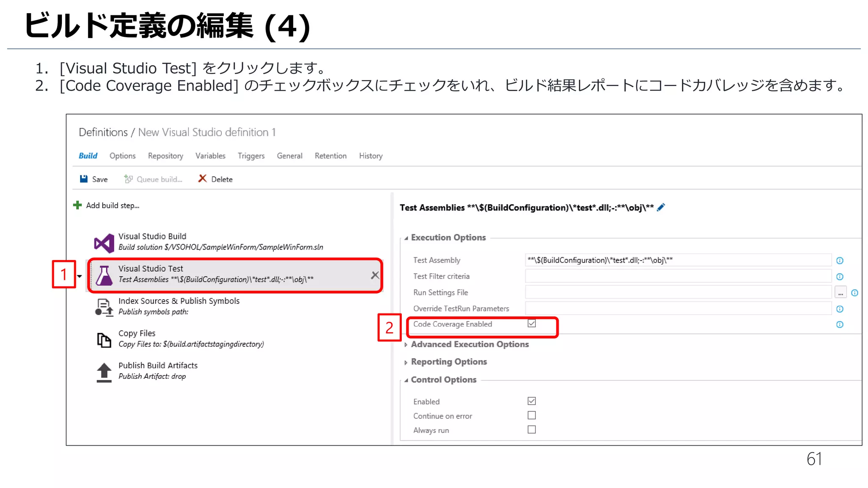Select the Visual Studio Build step
Viewport: 868px width, 488px height.
click(x=235, y=242)
